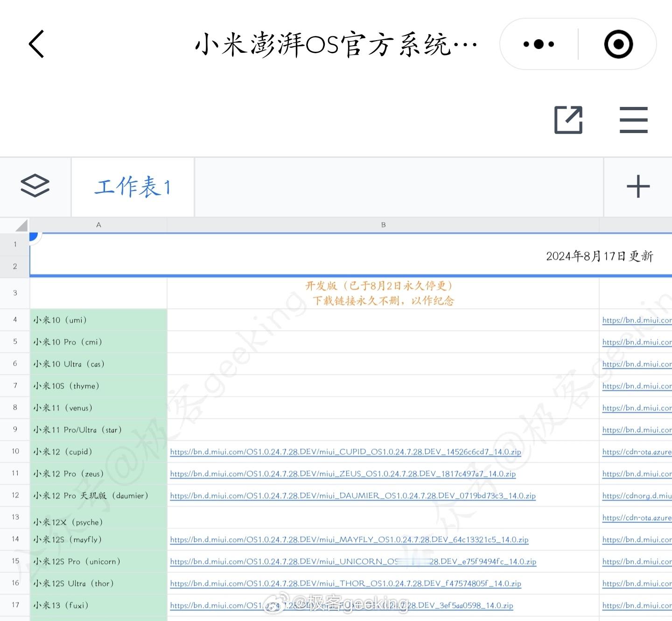672x621 pixels.
Task: Open the 小米13 fuxi DEV zip link
Action: pos(341,606)
